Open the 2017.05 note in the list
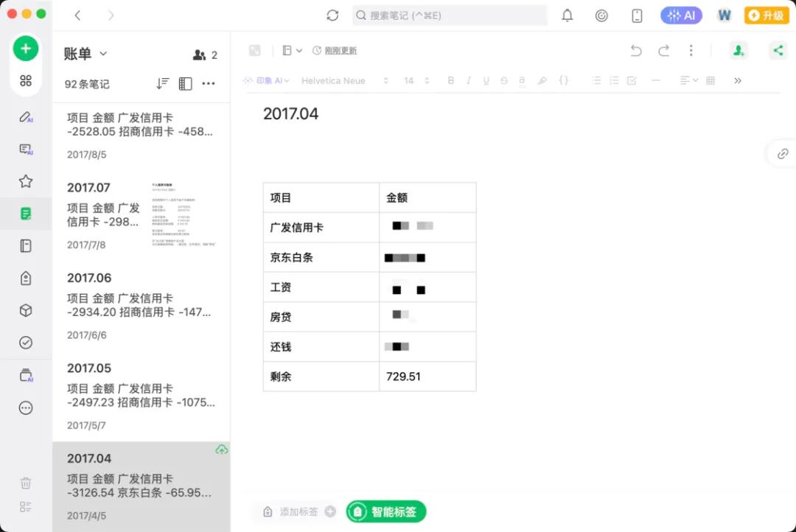This screenshot has width=796, height=532. coord(141,396)
